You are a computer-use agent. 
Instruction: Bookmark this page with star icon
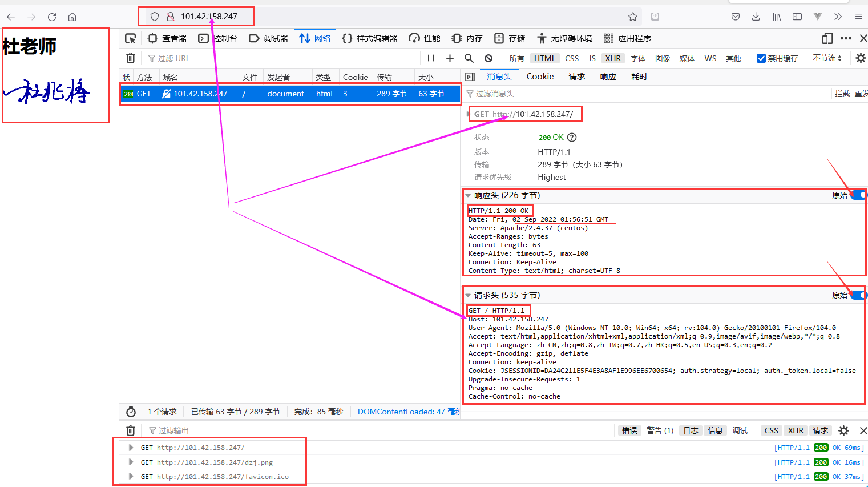point(632,17)
